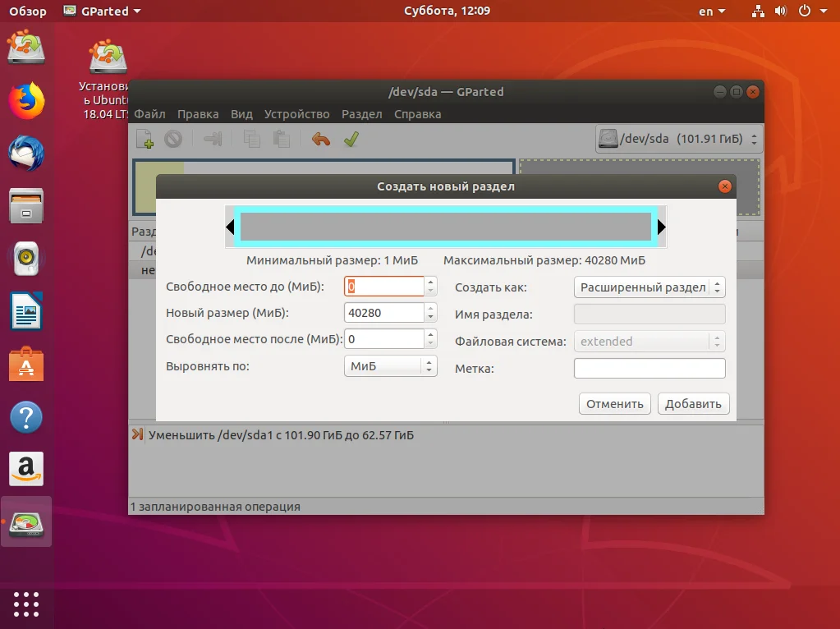The height and width of the screenshot is (629, 840).
Task: Decrease Свободное место до value
Action: pos(430,291)
